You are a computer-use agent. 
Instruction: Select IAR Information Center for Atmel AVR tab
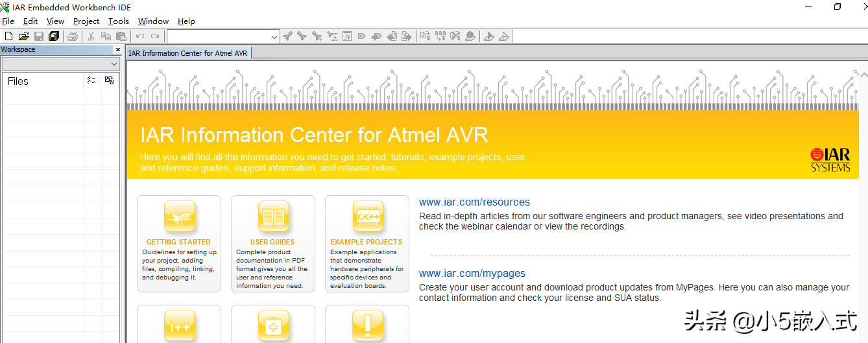pos(188,53)
